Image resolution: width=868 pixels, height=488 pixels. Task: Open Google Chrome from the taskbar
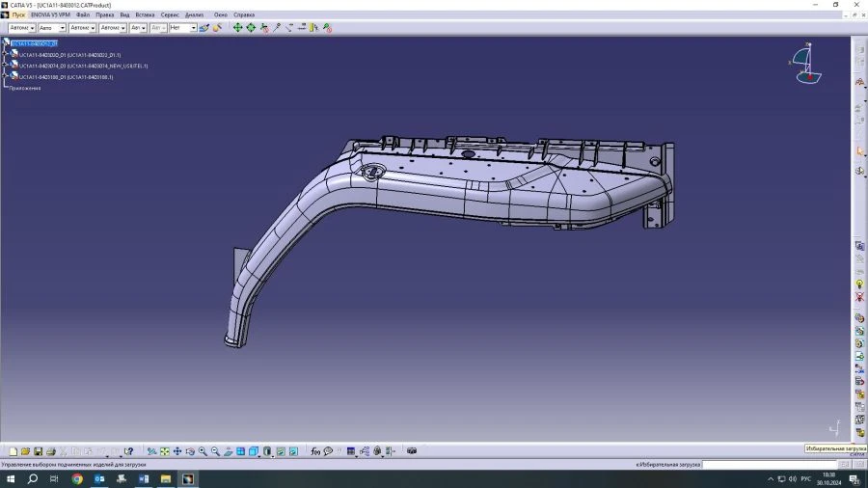77,478
